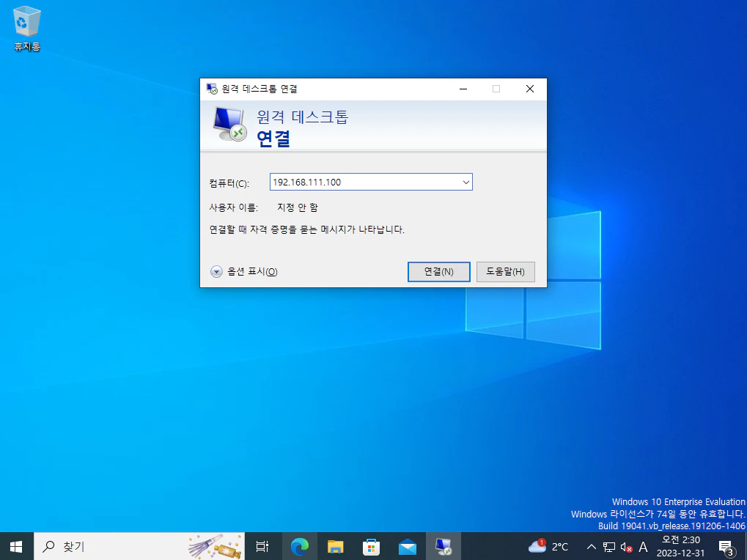Open the 컴퓨터 combo box dropdown arrow
The height and width of the screenshot is (560, 747).
[x=466, y=182]
